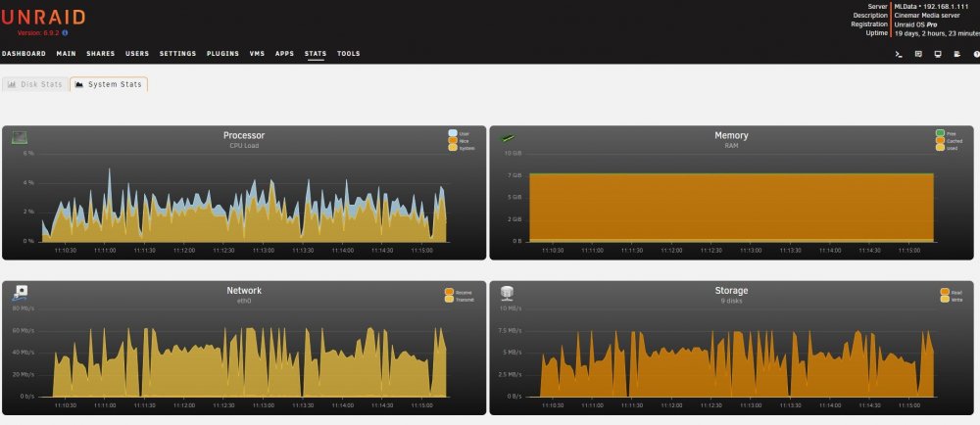Click the 'RAM' subtitle under Memory
The width and height of the screenshot is (980, 425).
[x=731, y=146]
